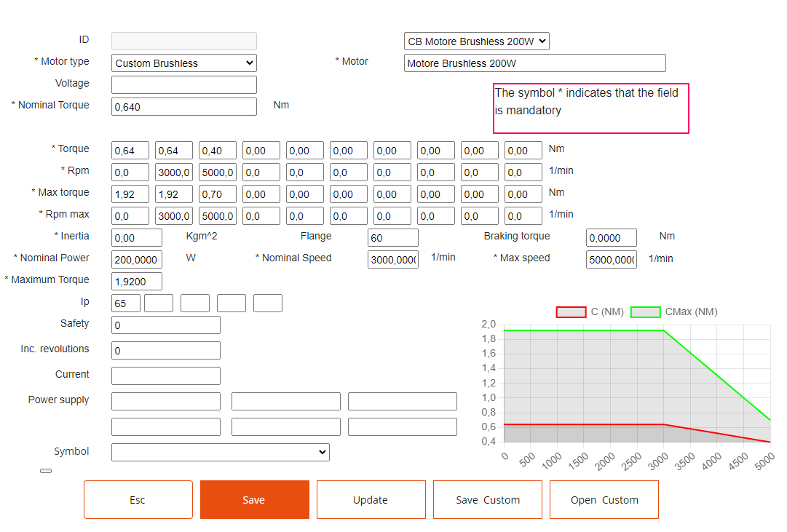Click the third Rpm max cell 5000,0

click(x=218, y=216)
